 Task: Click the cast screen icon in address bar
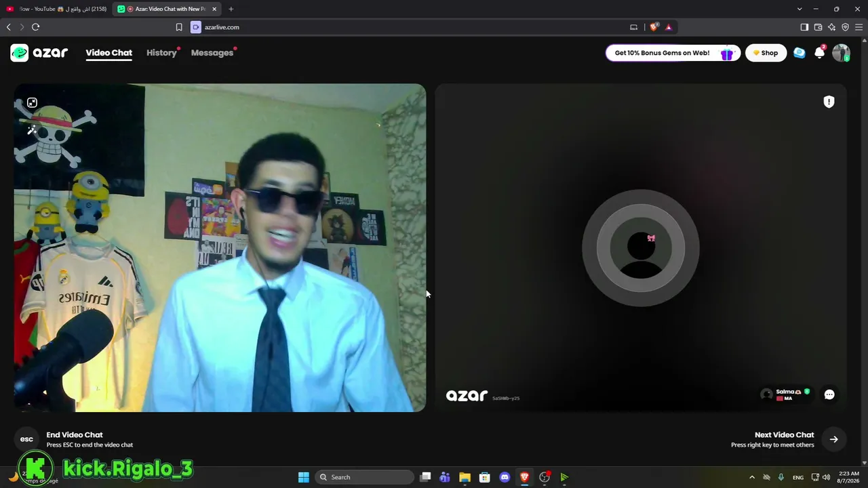[x=634, y=27]
